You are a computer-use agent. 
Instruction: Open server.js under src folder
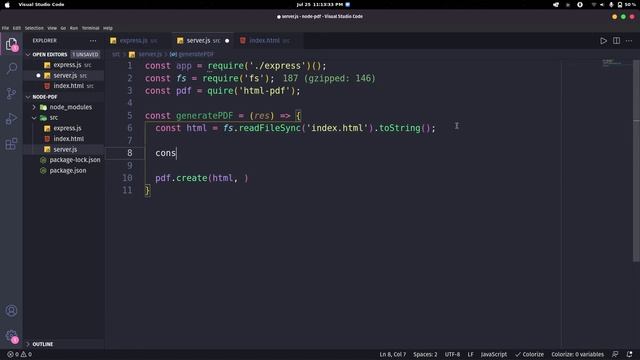[65, 149]
